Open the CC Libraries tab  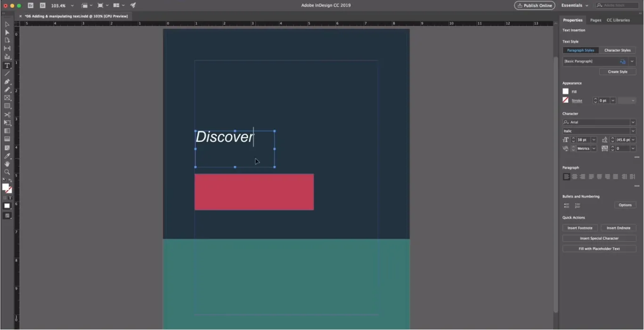click(618, 20)
